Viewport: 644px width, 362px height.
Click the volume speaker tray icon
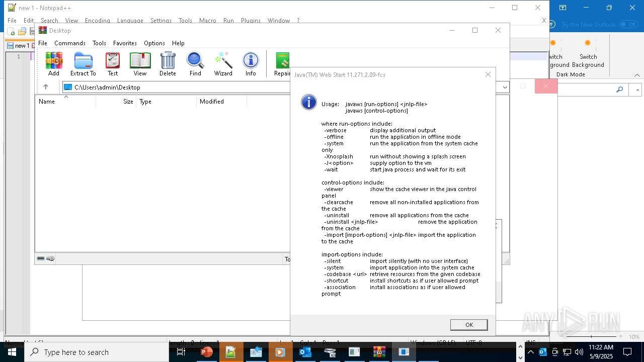click(579, 352)
